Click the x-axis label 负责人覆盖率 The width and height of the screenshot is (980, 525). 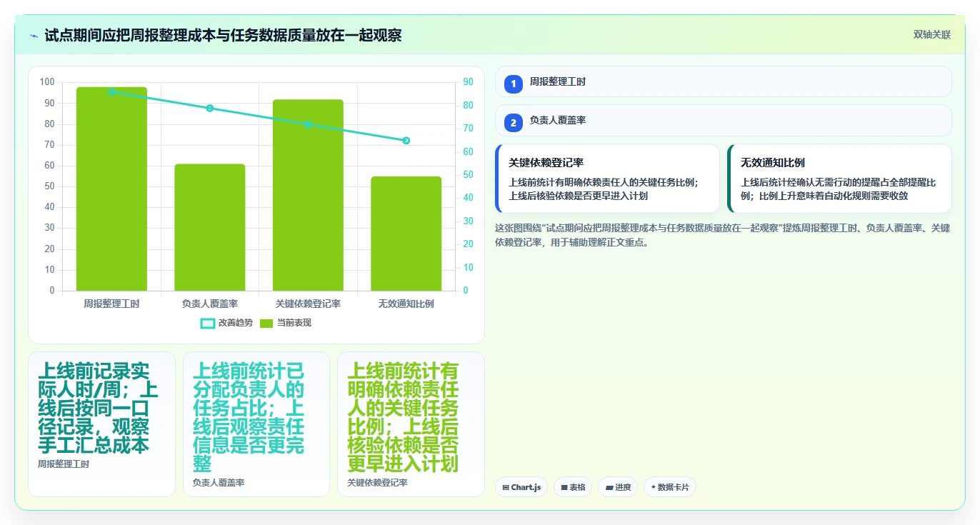[x=210, y=304]
